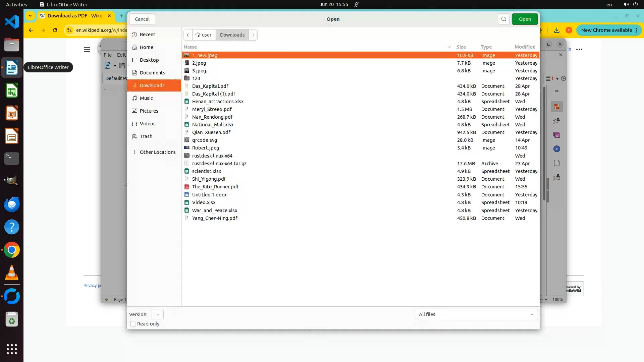Open VLC media player from dock
The width and height of the screenshot is (644, 362).
point(12,273)
